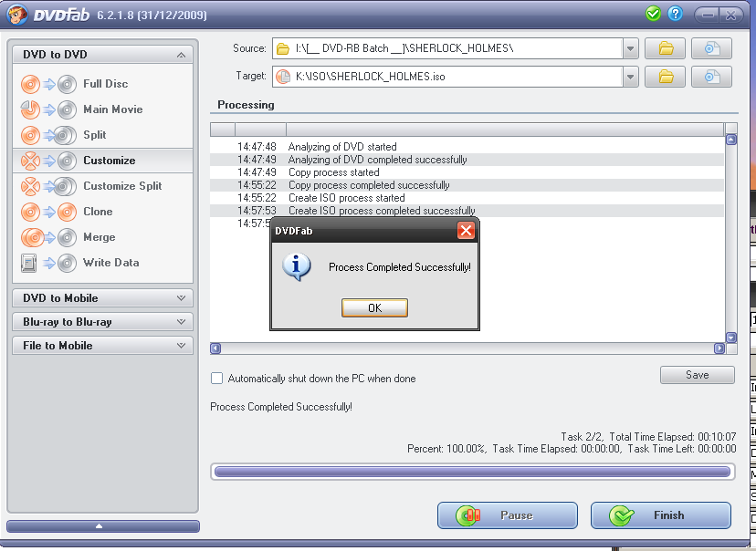The height and width of the screenshot is (551, 756).
Task: Expand the Blu-ray to Blu-ray section
Action: [x=102, y=322]
